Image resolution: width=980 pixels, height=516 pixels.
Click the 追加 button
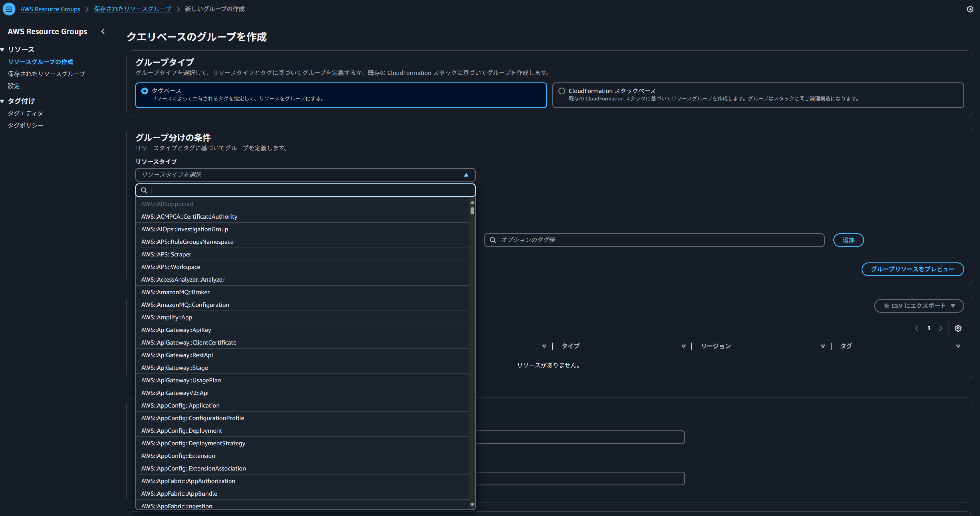tap(848, 240)
